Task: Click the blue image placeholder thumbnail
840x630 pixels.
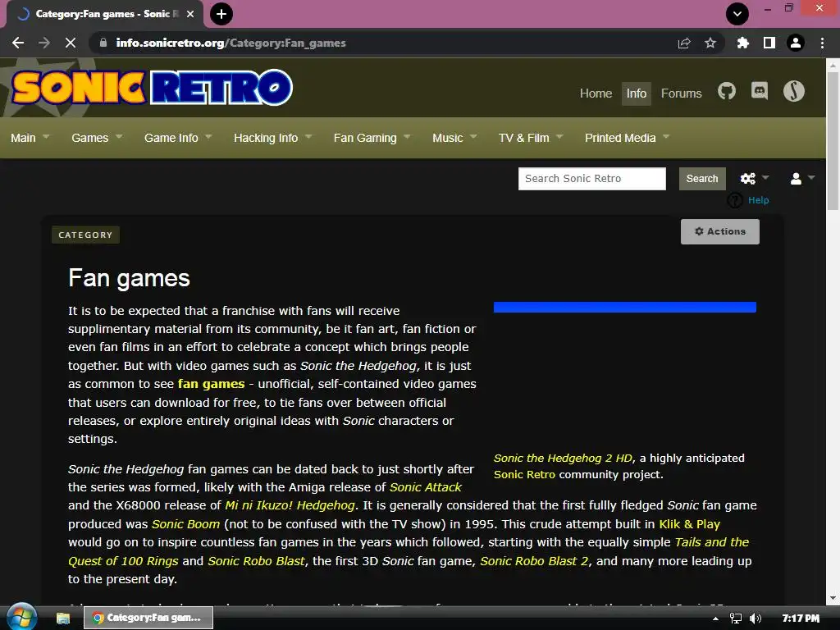Action: 624,307
